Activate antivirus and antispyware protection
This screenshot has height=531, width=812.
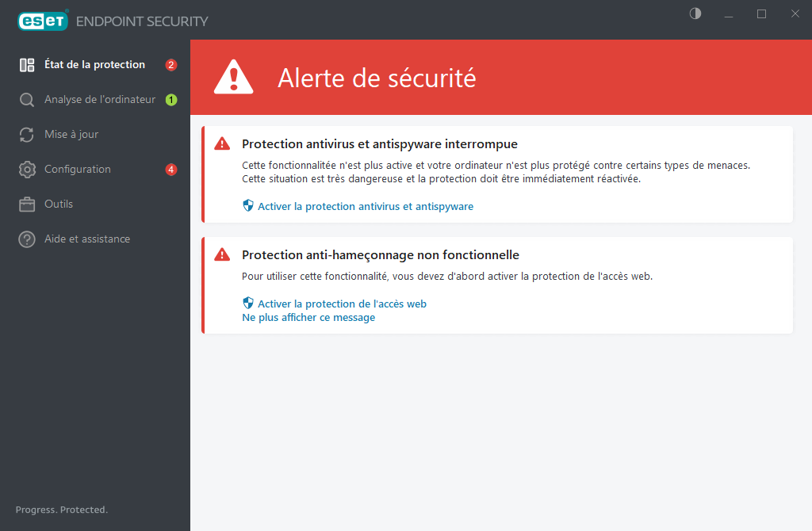click(x=366, y=206)
